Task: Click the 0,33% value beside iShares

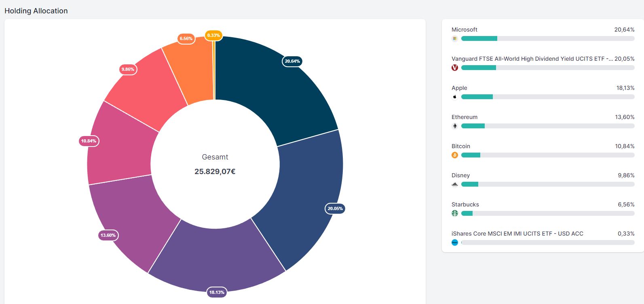Action: (x=626, y=234)
